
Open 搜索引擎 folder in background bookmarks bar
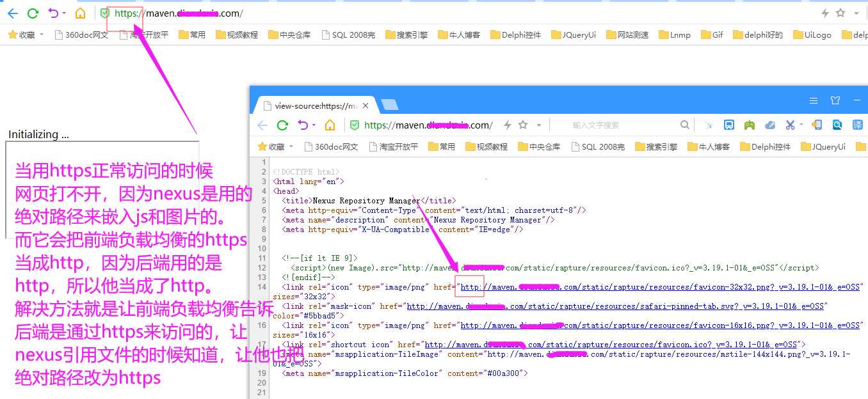[x=406, y=35]
